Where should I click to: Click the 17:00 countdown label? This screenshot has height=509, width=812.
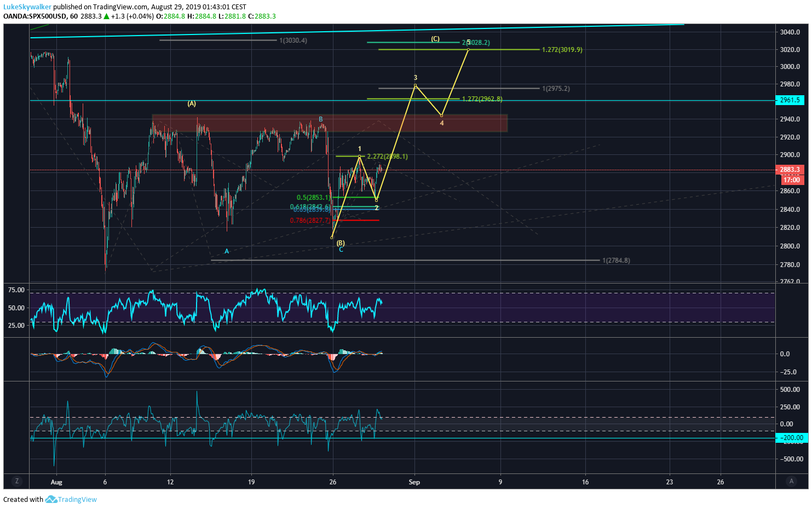792,180
